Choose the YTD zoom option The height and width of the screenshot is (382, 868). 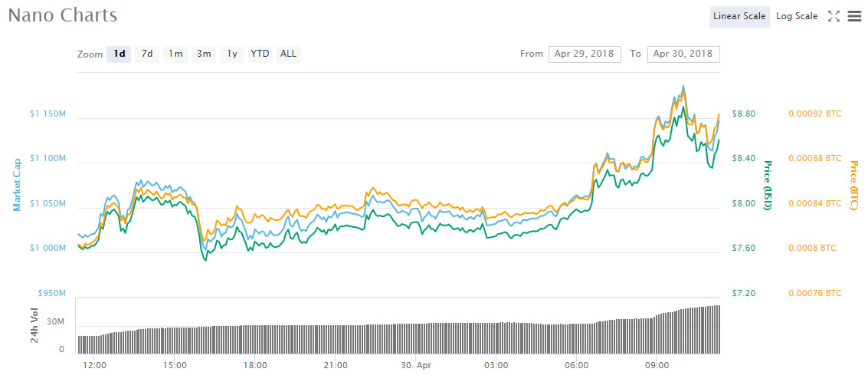pyautogui.click(x=260, y=54)
